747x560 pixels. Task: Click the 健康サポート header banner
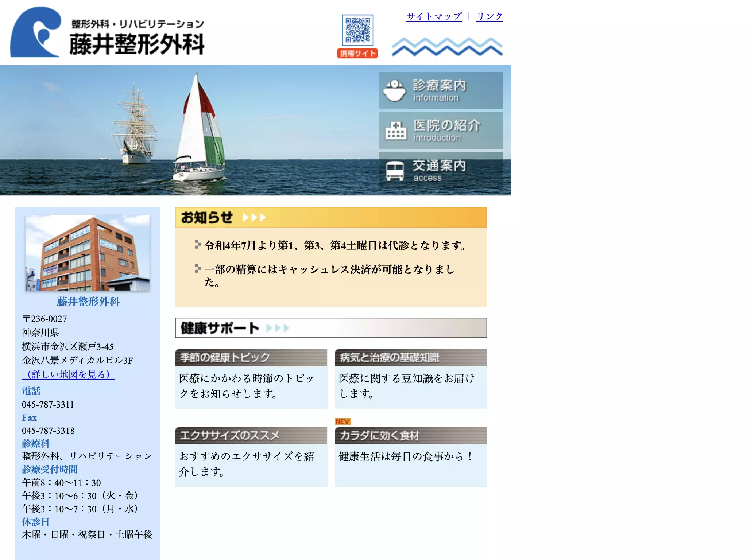(x=331, y=328)
